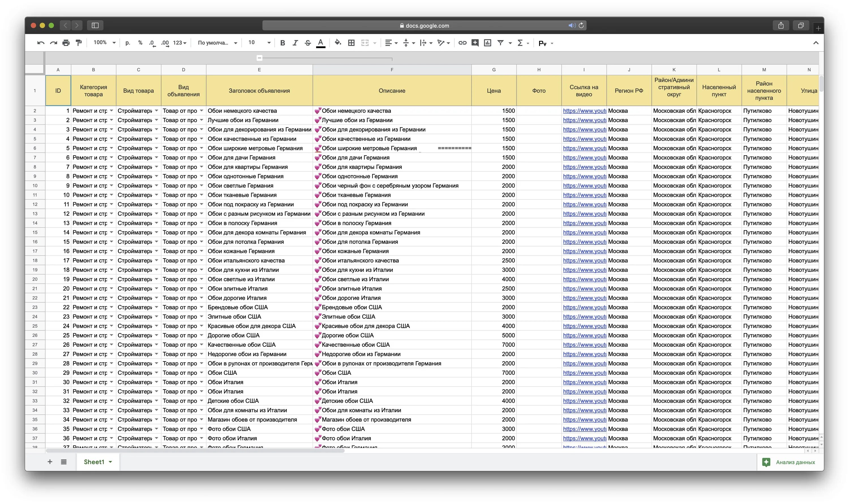Open fill color picker

tap(338, 43)
